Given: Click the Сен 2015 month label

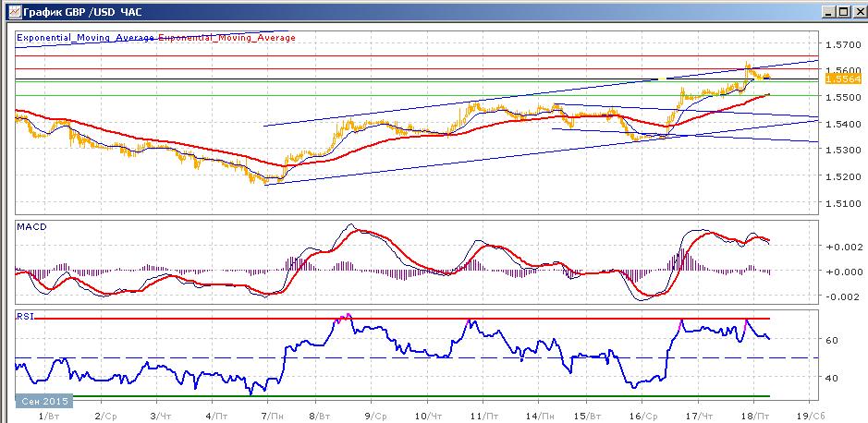Looking at the screenshot, I should 44,401.
